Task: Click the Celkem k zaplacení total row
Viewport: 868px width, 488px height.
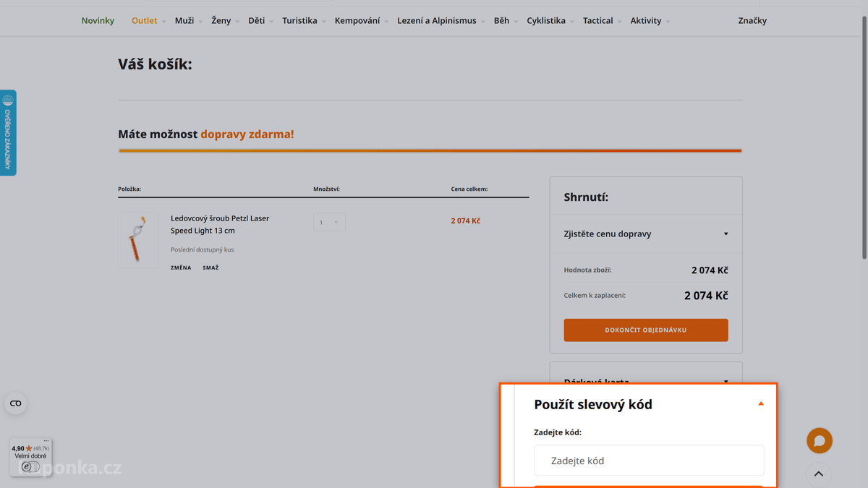Action: coord(646,295)
